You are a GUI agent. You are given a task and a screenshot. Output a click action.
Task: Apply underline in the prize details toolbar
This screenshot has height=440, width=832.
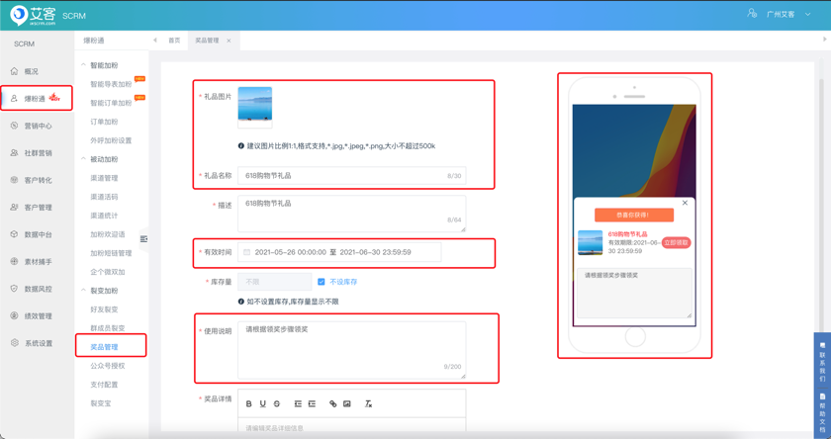263,403
